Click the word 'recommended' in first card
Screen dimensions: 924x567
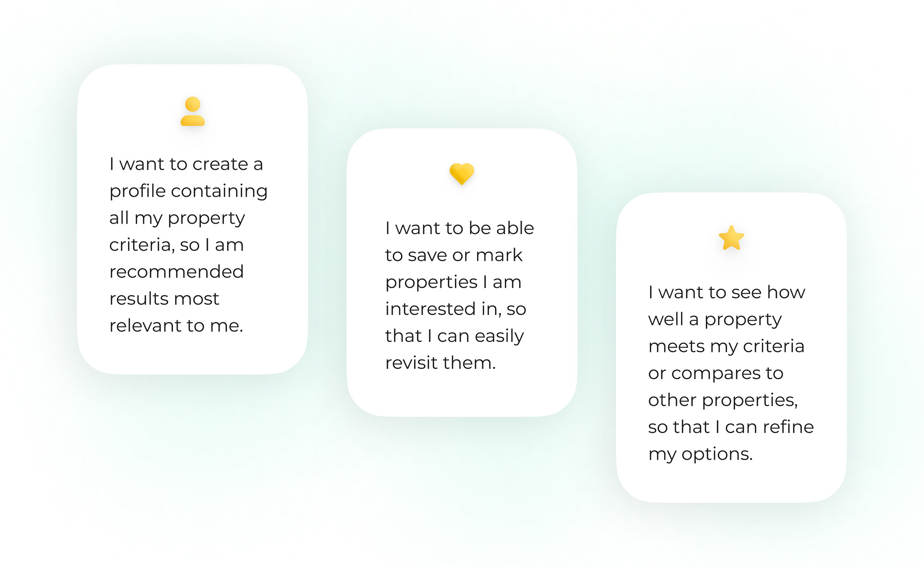pos(177,272)
